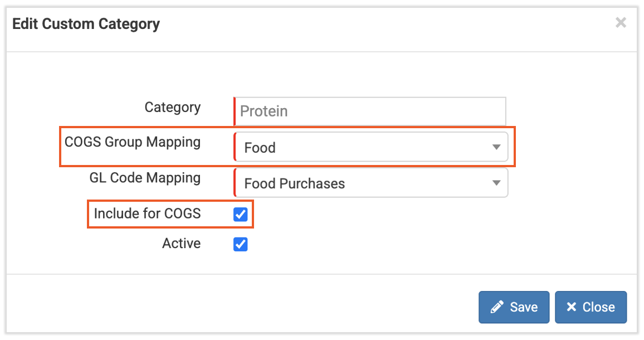Uncheck the Include for COGS checkbox
644x340 pixels.
[240, 214]
